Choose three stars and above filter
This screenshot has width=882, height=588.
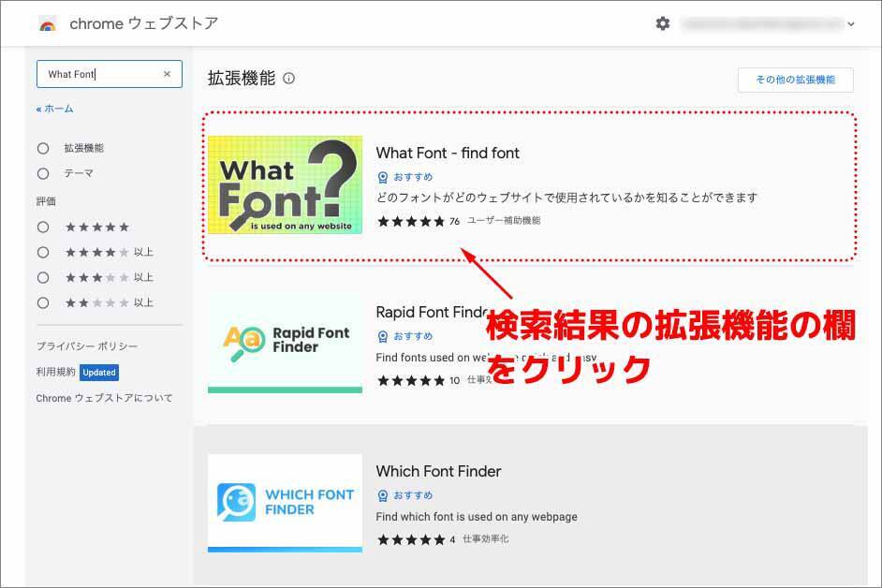pyautogui.click(x=43, y=278)
